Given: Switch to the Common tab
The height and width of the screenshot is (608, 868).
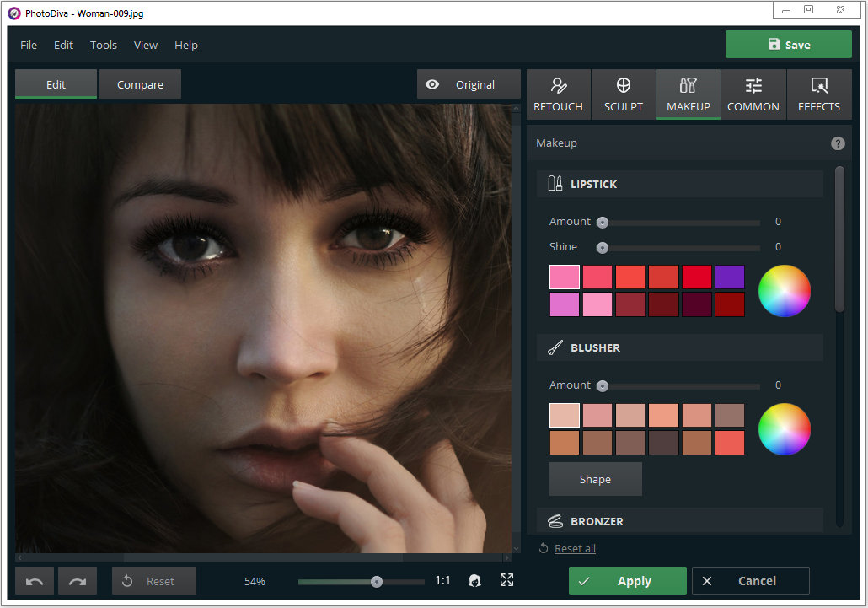Looking at the screenshot, I should pyautogui.click(x=753, y=94).
